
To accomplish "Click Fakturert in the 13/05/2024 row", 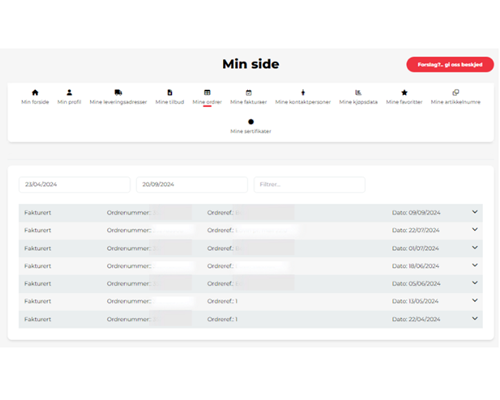I will (x=38, y=301).
